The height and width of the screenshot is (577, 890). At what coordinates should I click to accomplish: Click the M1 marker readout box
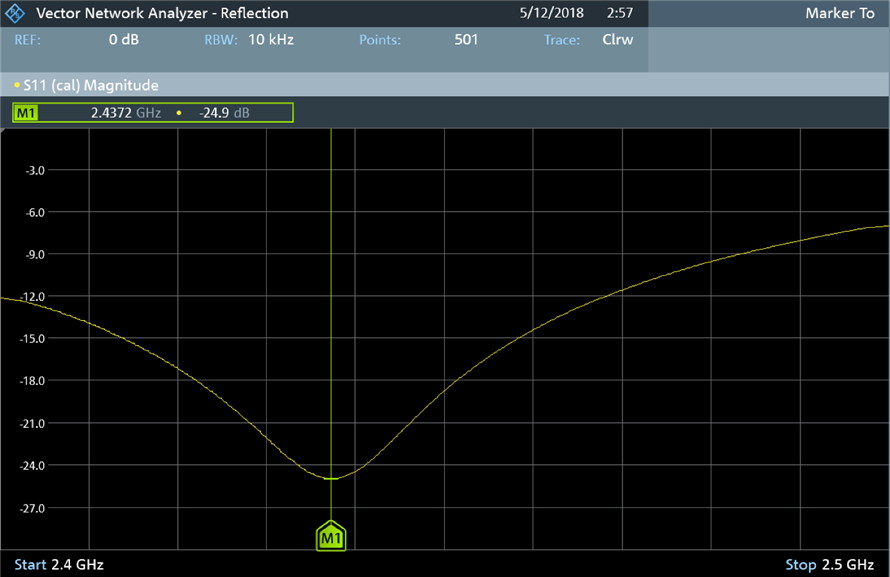153,112
